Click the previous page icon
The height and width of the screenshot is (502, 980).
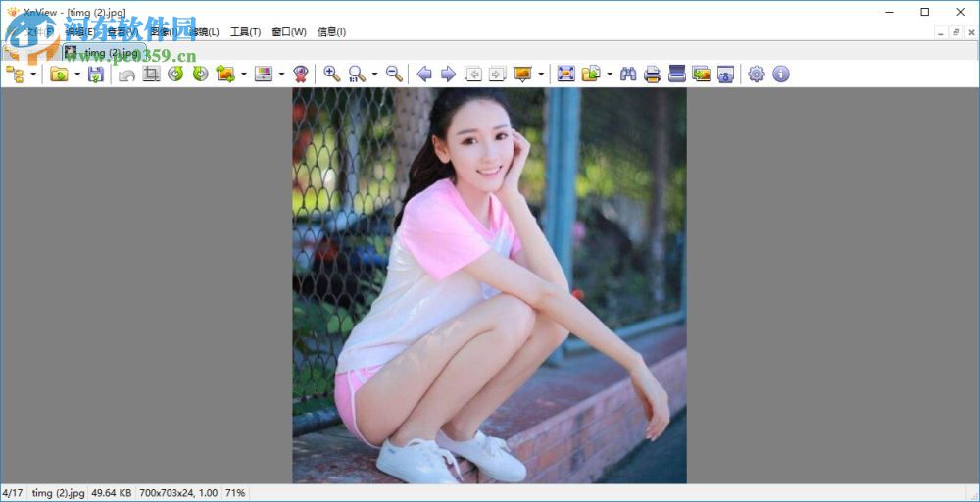(473, 75)
